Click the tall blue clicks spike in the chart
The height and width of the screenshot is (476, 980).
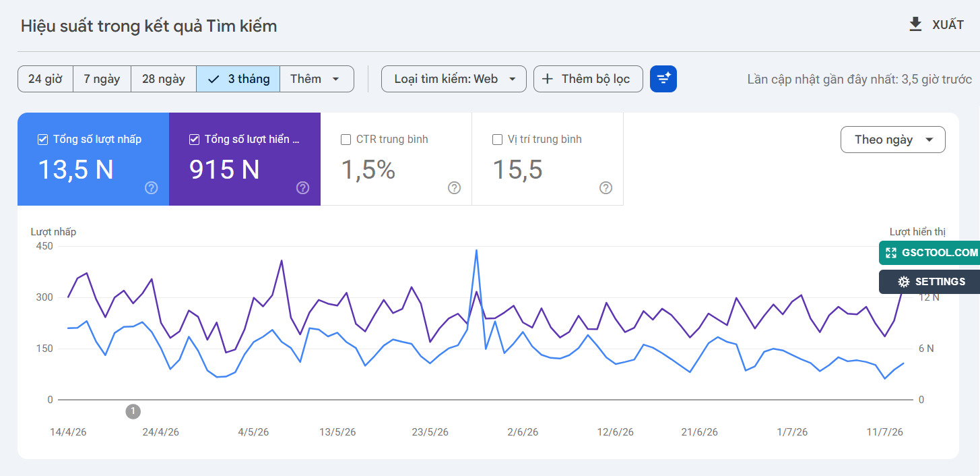pos(476,251)
